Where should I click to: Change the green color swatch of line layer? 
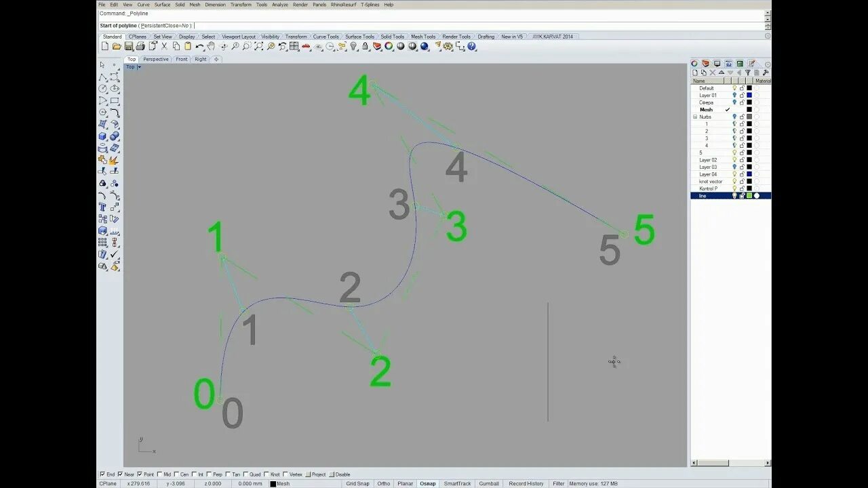[749, 196]
